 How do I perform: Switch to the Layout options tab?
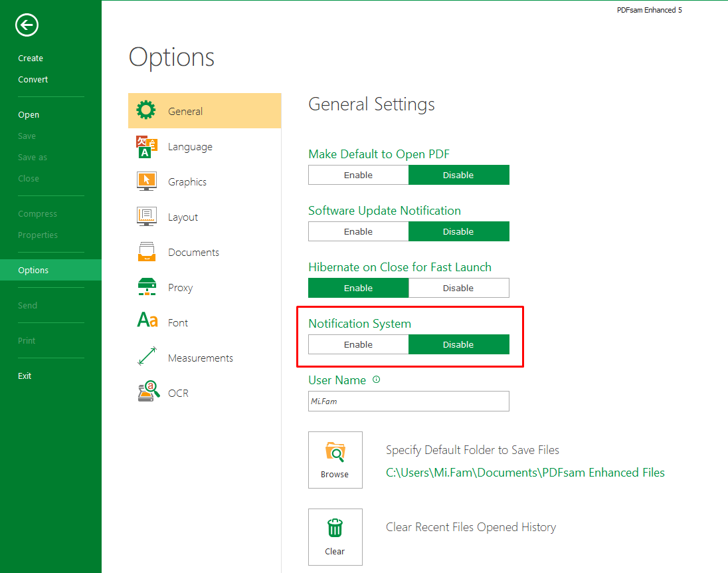205,217
